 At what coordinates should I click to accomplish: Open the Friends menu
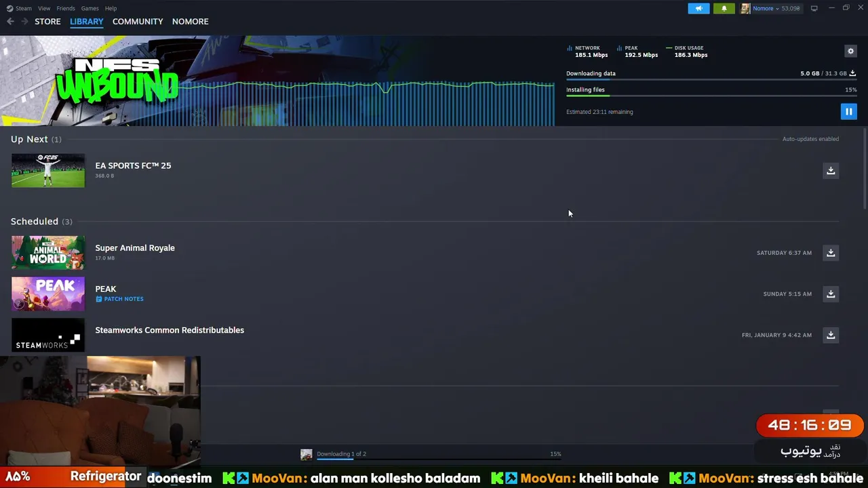point(66,8)
